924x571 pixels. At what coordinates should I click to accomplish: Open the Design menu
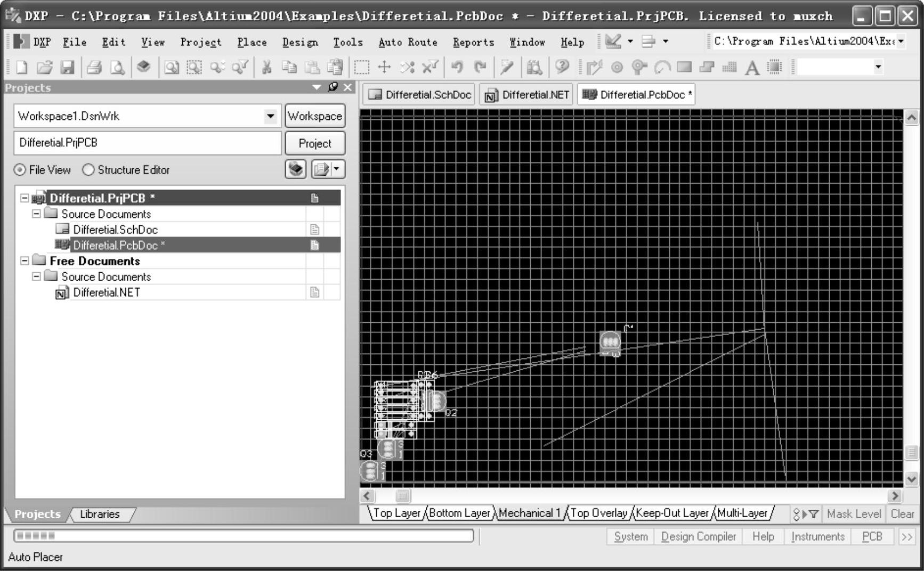(x=300, y=42)
